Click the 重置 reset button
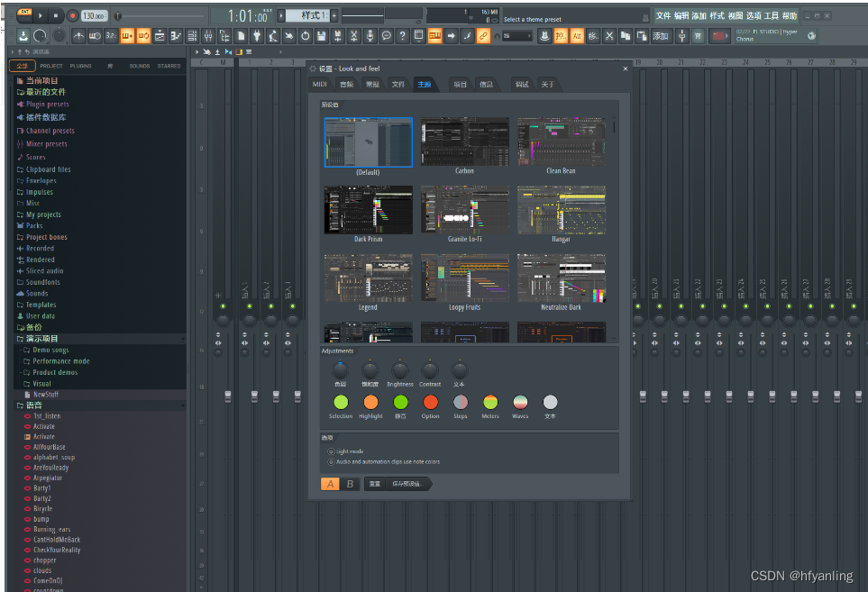The width and height of the screenshot is (868, 592). (375, 484)
